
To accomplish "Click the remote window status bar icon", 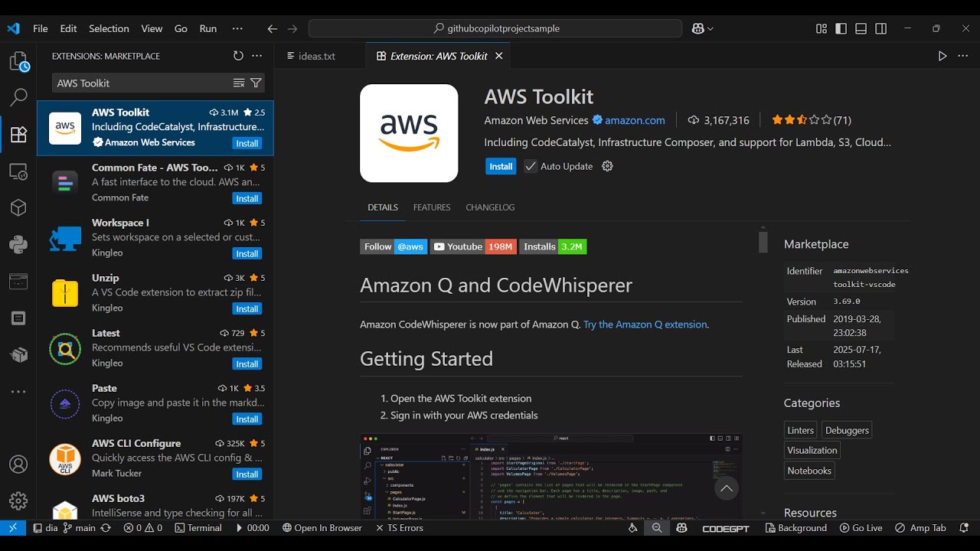I will (13, 528).
